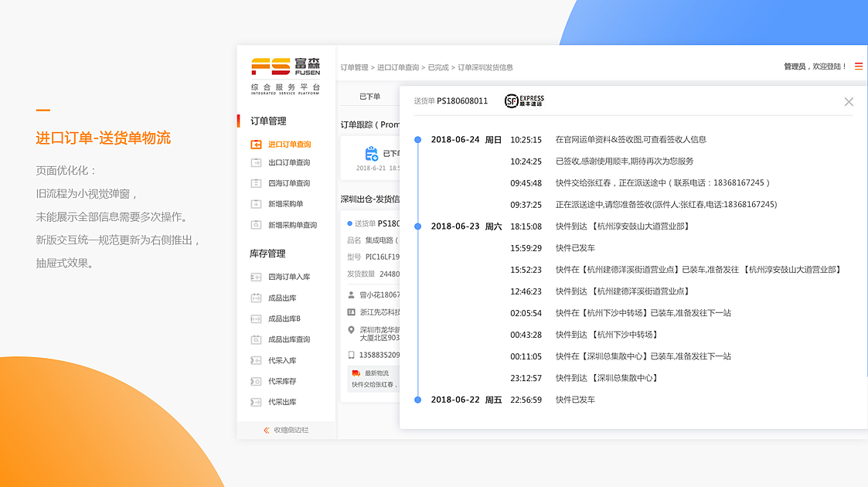Click the 22:56:59 快件已发车 entry
Viewport: 868px width, 487px height.
point(553,400)
